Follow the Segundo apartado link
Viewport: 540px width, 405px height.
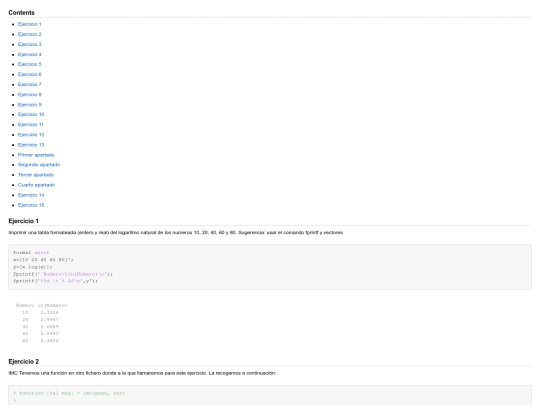point(39,165)
